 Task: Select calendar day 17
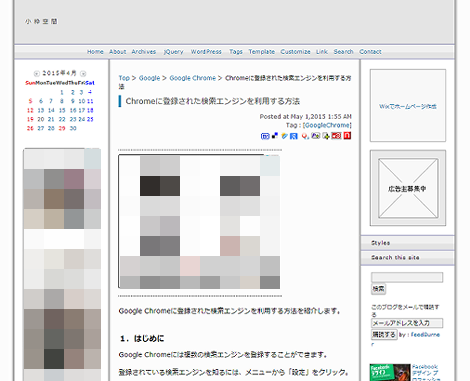tap(82, 110)
